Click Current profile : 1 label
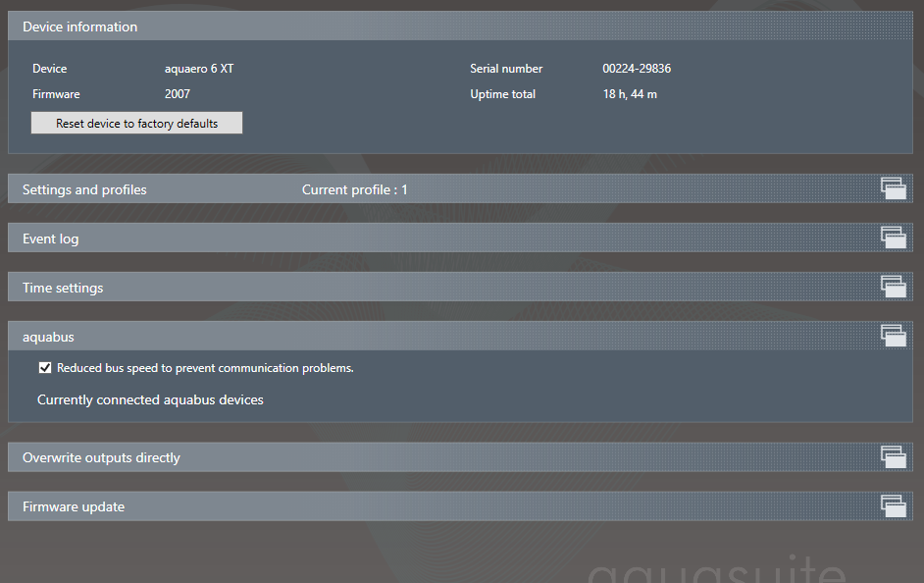The width and height of the screenshot is (924, 583). (x=355, y=189)
